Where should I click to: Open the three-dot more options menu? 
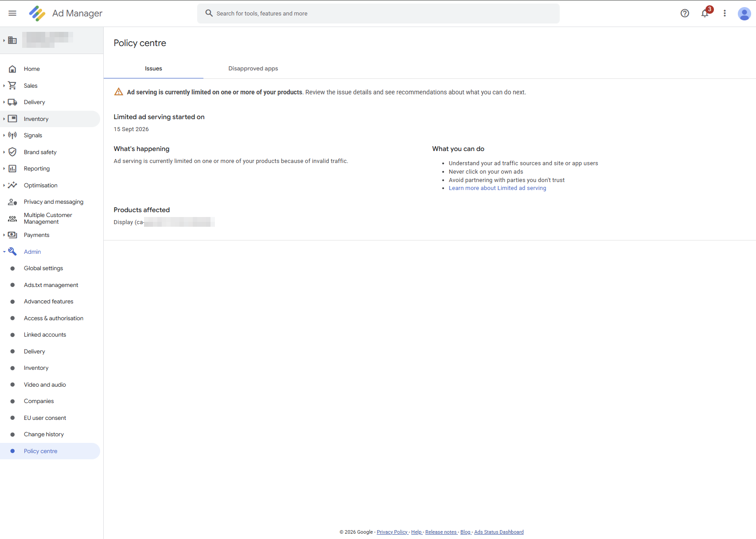tap(725, 13)
